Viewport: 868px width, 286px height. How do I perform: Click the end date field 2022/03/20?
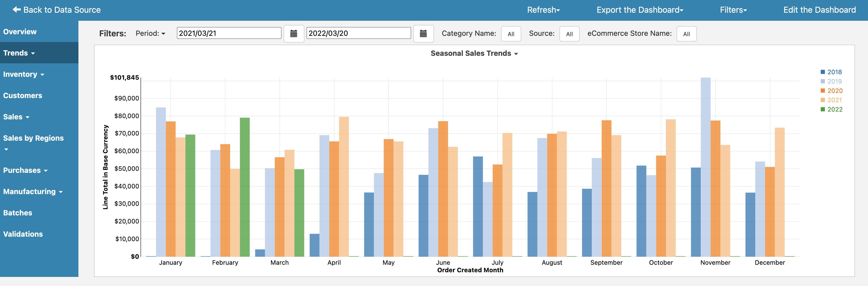click(x=358, y=33)
